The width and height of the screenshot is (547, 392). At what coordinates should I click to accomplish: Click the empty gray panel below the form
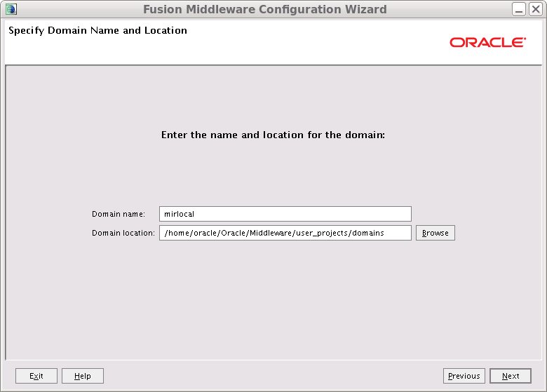(273, 302)
